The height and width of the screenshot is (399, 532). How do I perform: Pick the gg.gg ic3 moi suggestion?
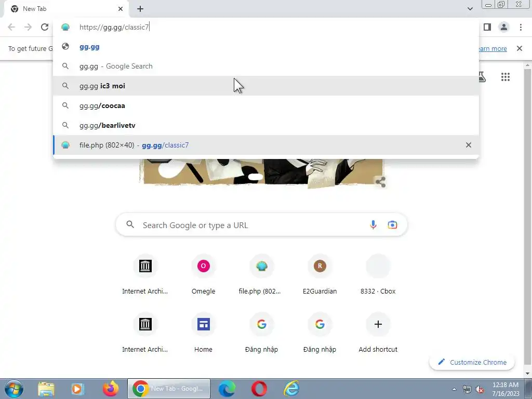(x=266, y=86)
